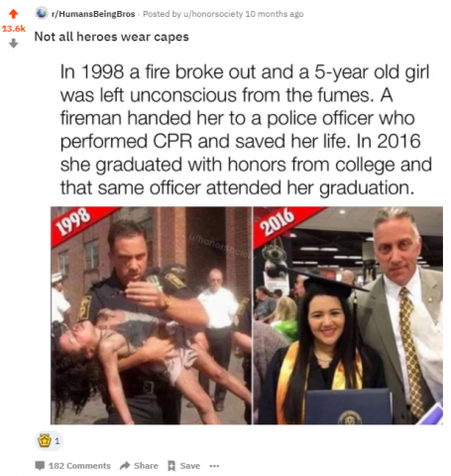Click the Share arrow icon
The width and height of the screenshot is (451, 476).
[x=125, y=466]
